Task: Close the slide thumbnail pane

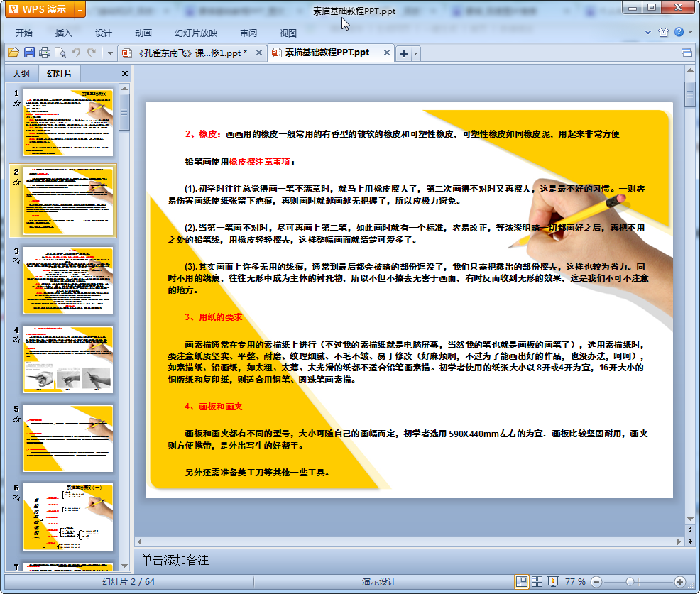Action: pos(125,74)
